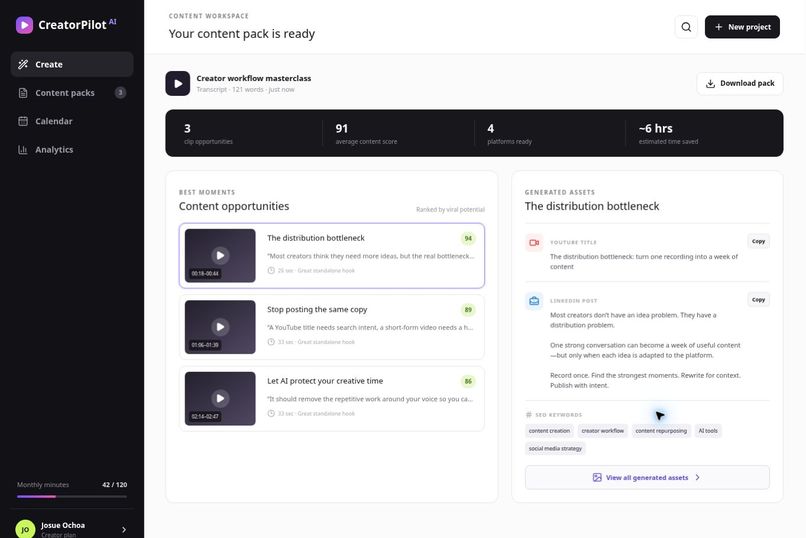Click the Content packs count badge
Image resolution: width=806 pixels, height=538 pixels.
coord(120,92)
